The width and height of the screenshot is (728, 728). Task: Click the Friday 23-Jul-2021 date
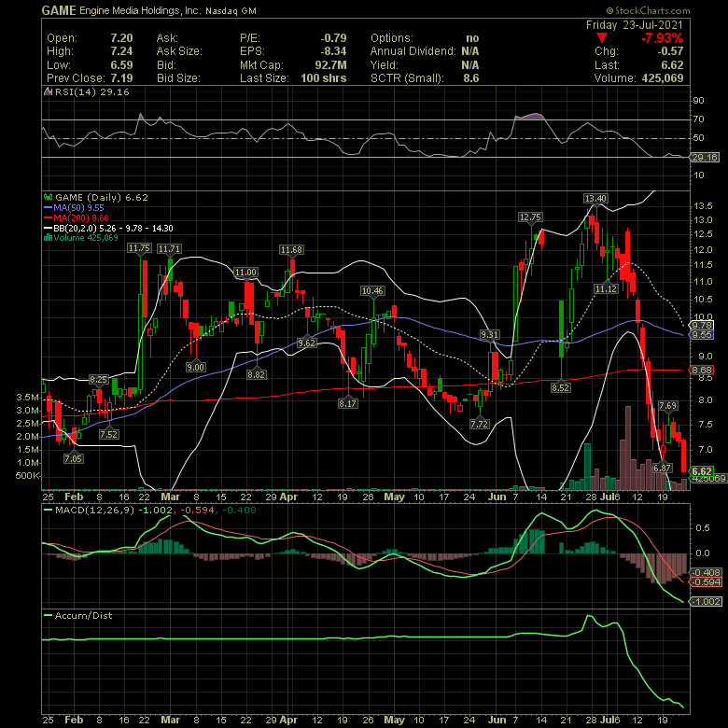click(635, 25)
